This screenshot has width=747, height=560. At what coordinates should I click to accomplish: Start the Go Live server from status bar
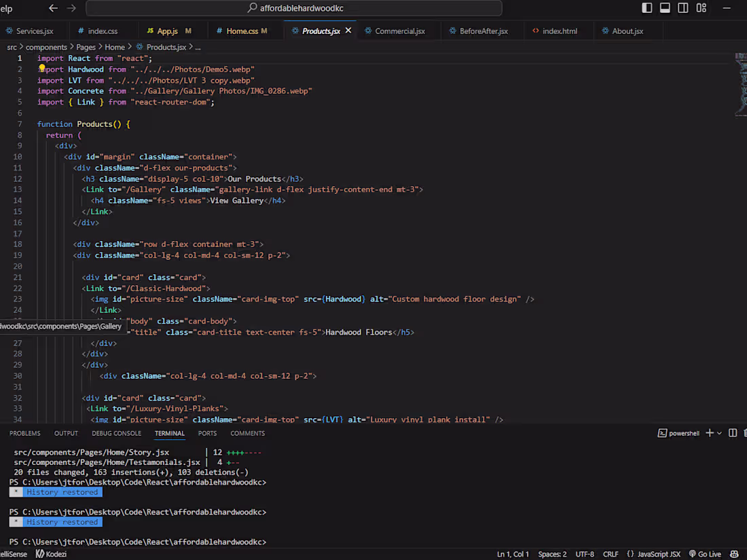point(705,554)
